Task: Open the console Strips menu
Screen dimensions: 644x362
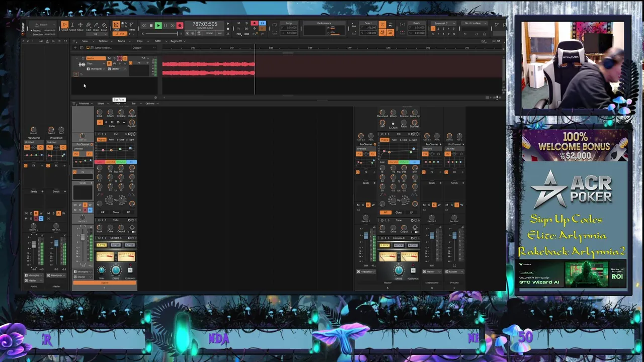Action: coord(101,103)
